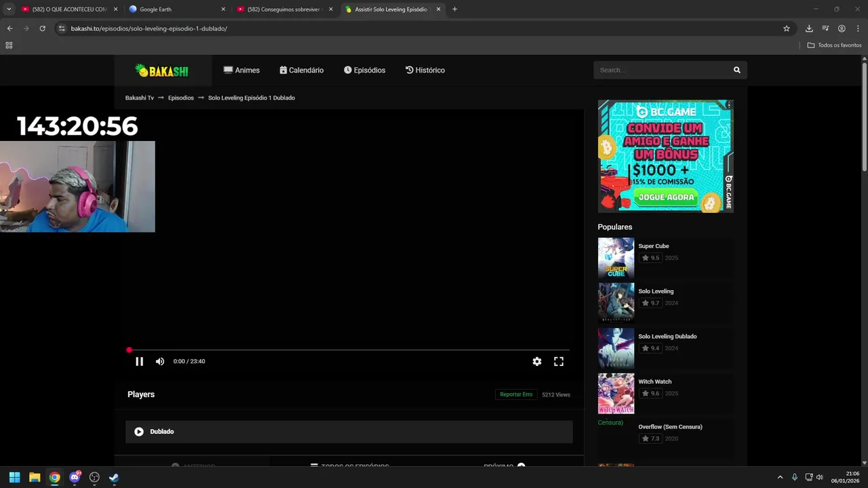Image resolution: width=868 pixels, height=488 pixels.
Task: Click the Super Cube poster thumbnail
Action: tap(616, 258)
